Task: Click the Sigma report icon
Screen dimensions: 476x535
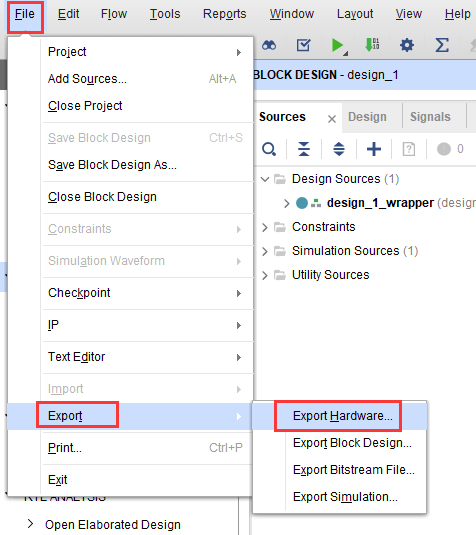Action: (442, 45)
